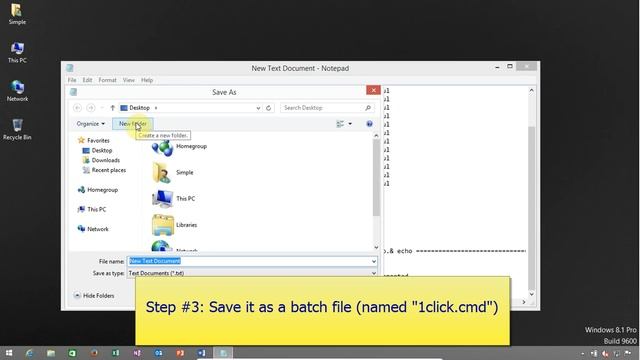The image size is (640, 360).
Task: Launch Excel from taskbar
Action: point(116,353)
